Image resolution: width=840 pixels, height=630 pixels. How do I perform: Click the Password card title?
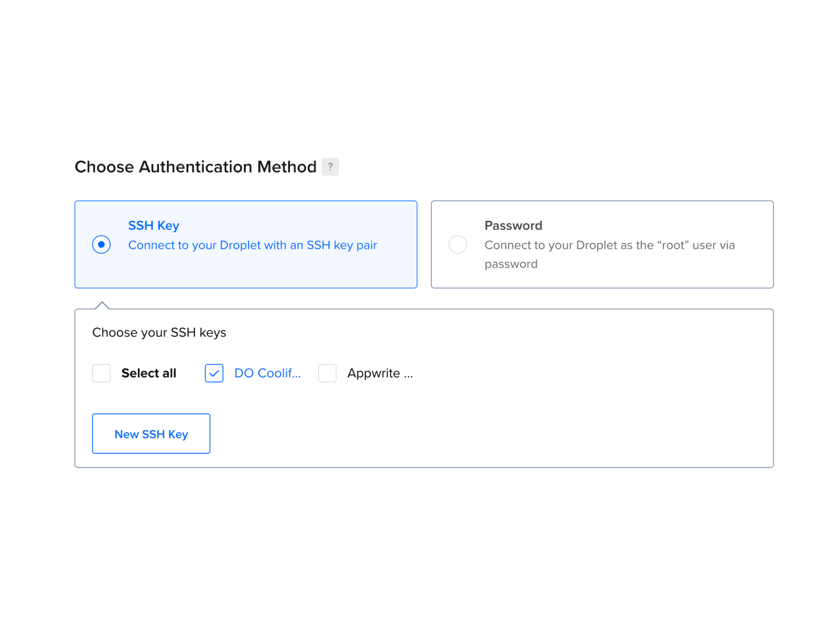[x=513, y=225]
